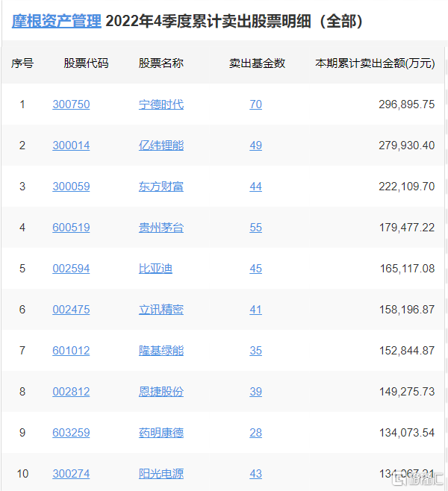The image size is (448, 491).
Task: Select the amount 296,895.75
Action: coord(407,104)
